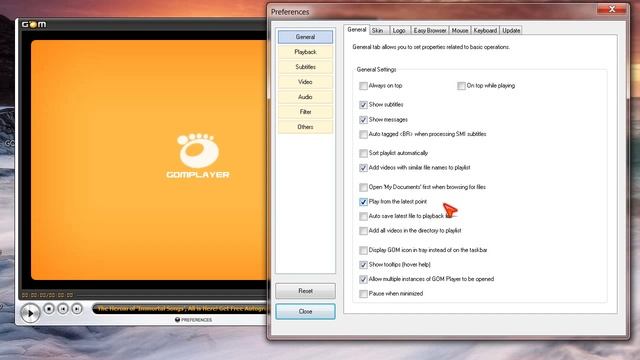Open the Playback preferences category
Image resolution: width=640 pixels, height=360 pixels.
click(305, 52)
